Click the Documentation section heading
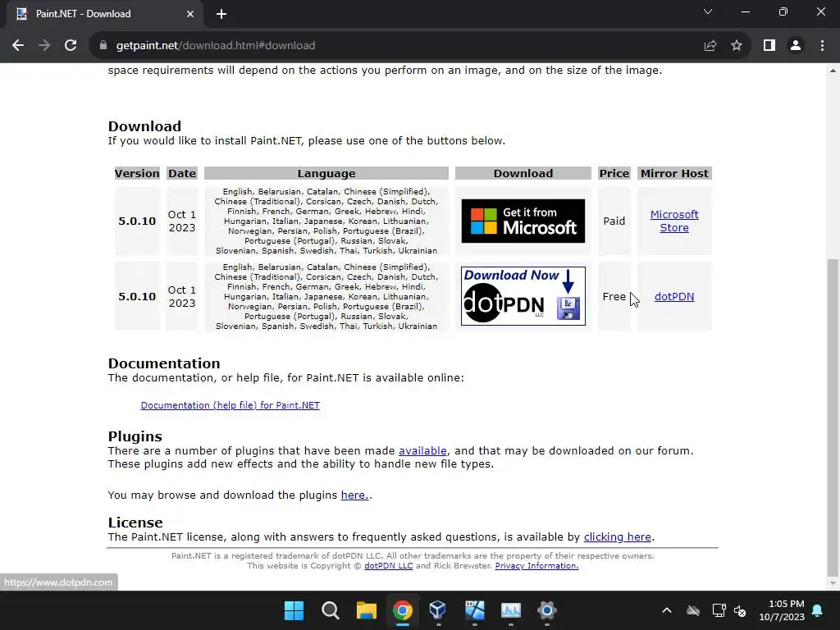The width and height of the screenshot is (840, 630). [x=164, y=363]
